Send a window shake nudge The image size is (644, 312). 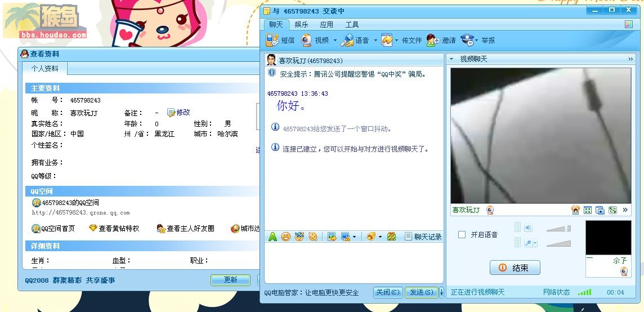[x=313, y=237]
